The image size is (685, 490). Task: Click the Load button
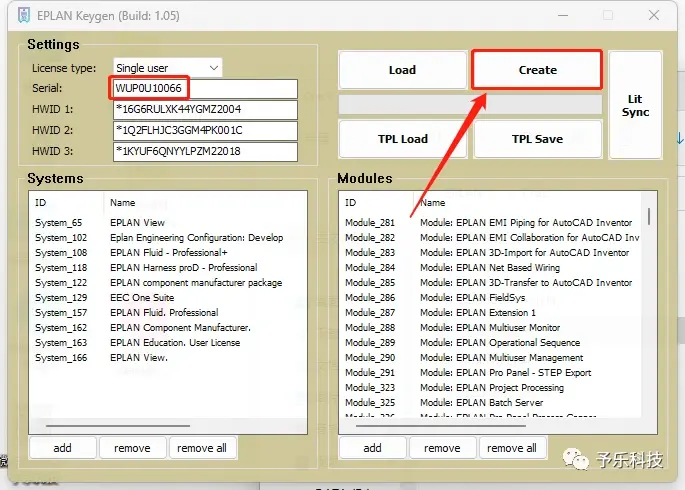[402, 70]
